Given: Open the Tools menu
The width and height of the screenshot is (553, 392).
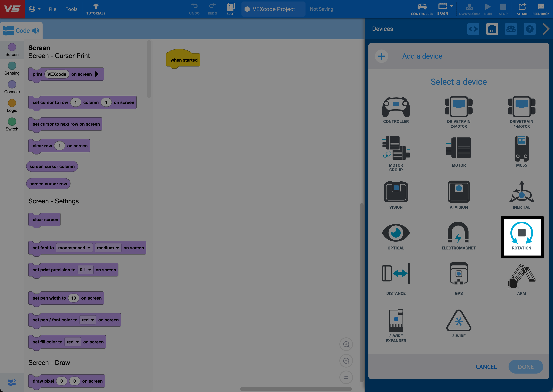Looking at the screenshot, I should [x=71, y=9].
